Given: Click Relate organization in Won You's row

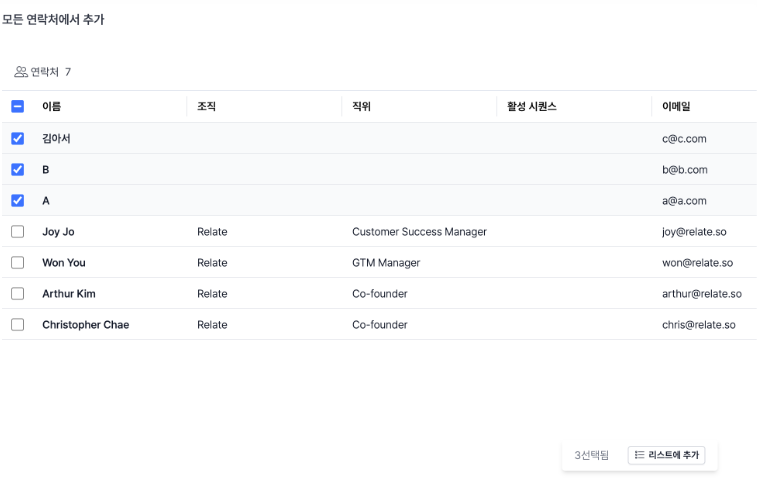Looking at the screenshot, I should (x=212, y=263).
